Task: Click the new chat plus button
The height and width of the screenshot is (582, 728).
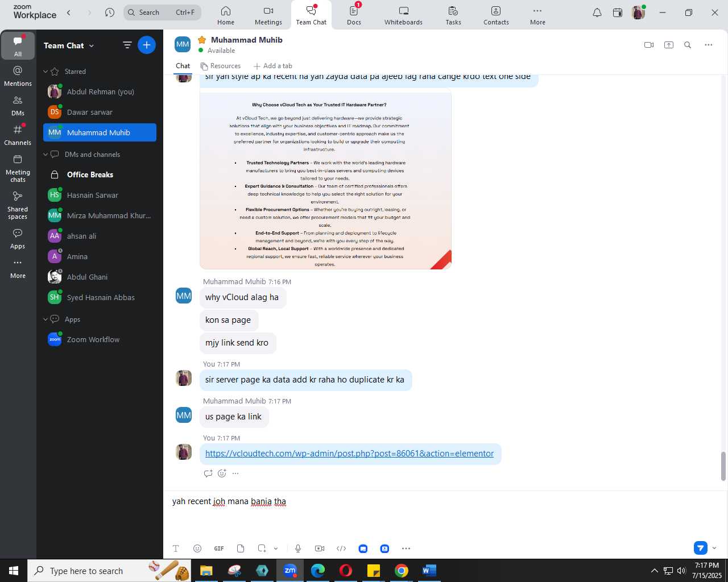Action: point(147,45)
